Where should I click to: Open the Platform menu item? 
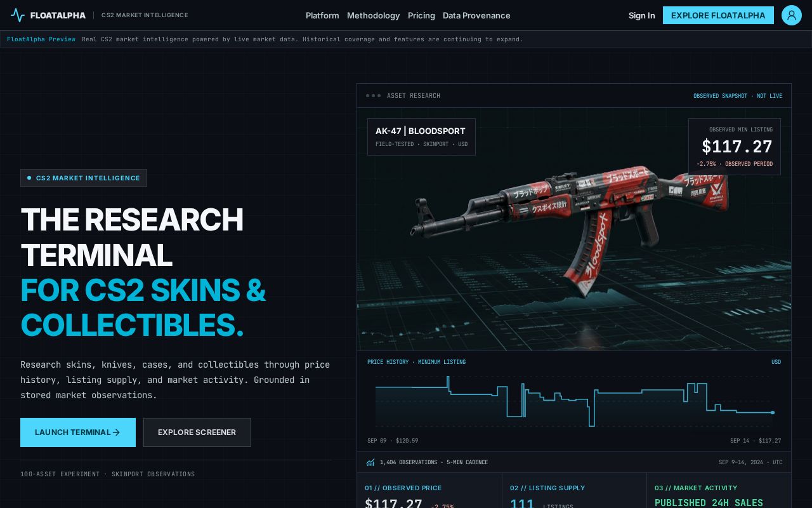(322, 15)
